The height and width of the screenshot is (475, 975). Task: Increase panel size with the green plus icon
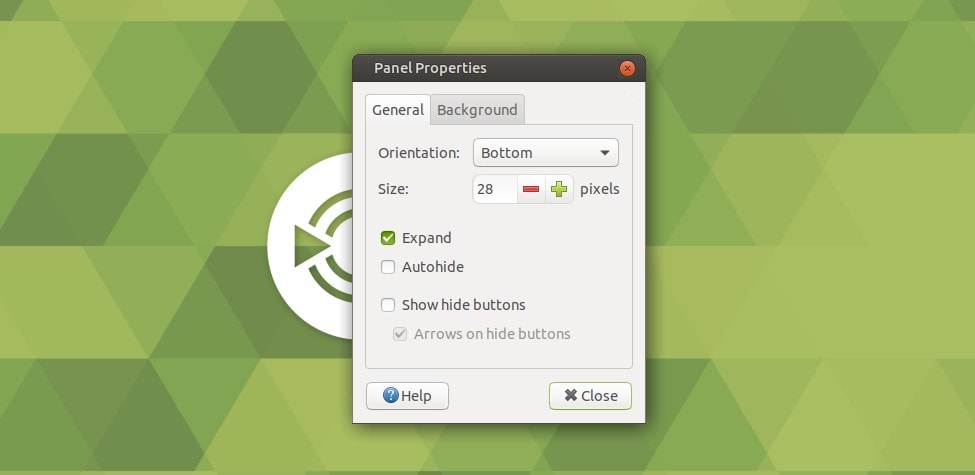tap(559, 189)
